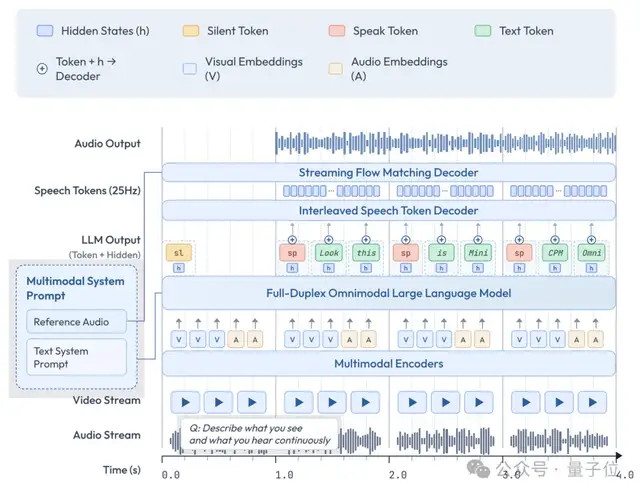
Task: Pick the yellow Silent Token swatch
Action: 190,31
